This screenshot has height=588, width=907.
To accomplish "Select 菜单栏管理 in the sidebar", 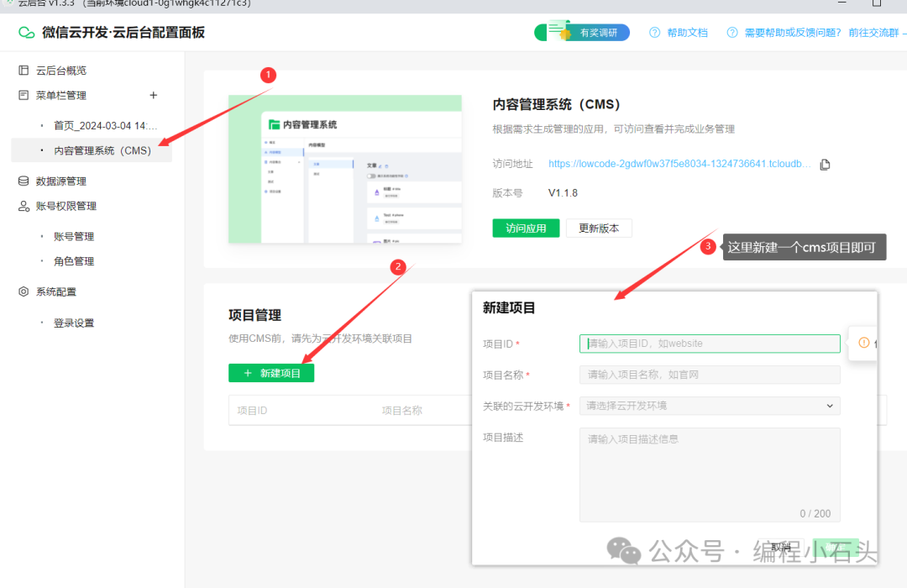I will pos(61,96).
